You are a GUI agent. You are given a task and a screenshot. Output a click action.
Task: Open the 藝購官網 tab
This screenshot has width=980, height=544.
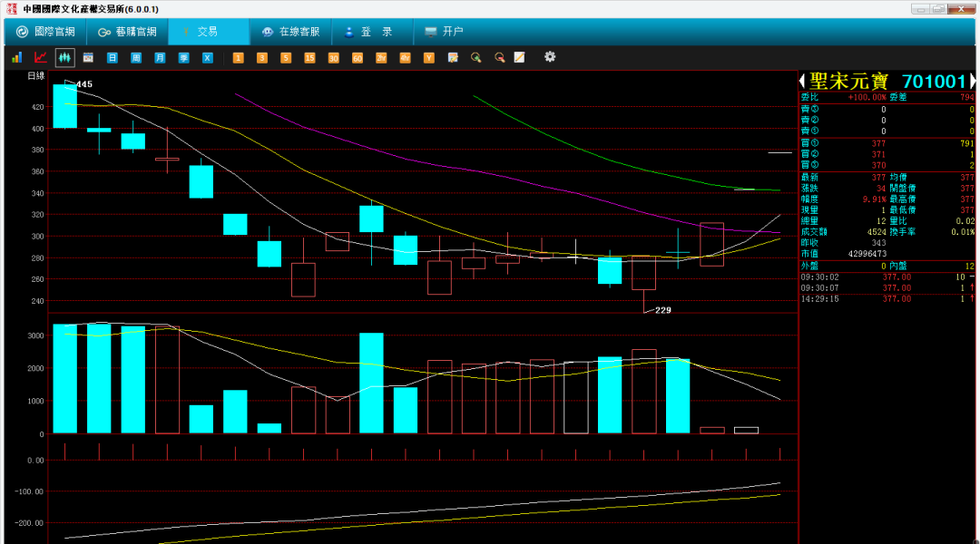128,31
